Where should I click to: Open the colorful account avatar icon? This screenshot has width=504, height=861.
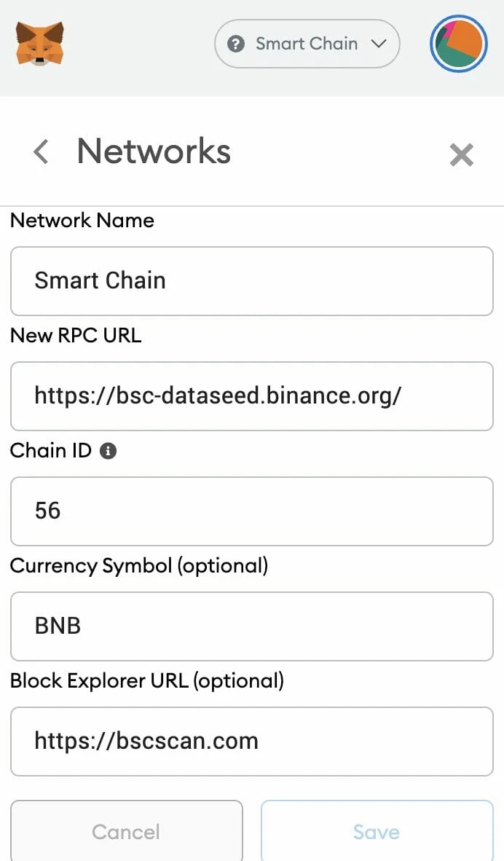[x=458, y=44]
